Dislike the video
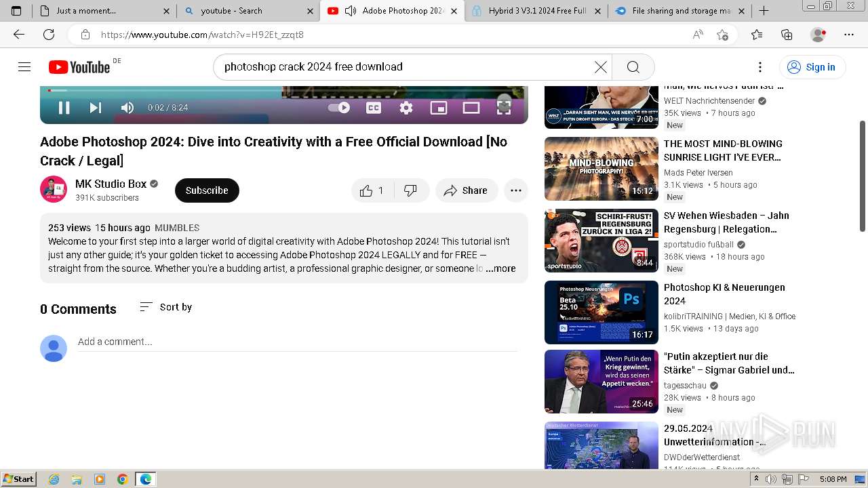The width and height of the screenshot is (868, 488). (411, 190)
